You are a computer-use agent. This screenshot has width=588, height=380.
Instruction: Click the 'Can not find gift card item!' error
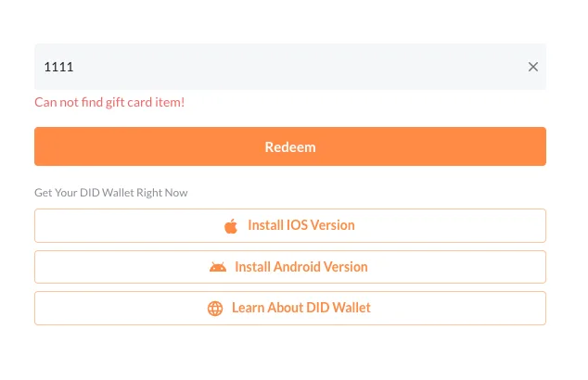(x=109, y=102)
